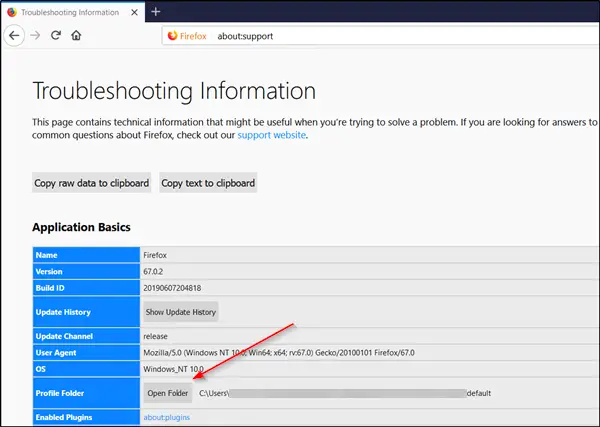This screenshot has width=600, height=427.
Task: Click the Enabled Plugins row label
Action: [x=64, y=417]
